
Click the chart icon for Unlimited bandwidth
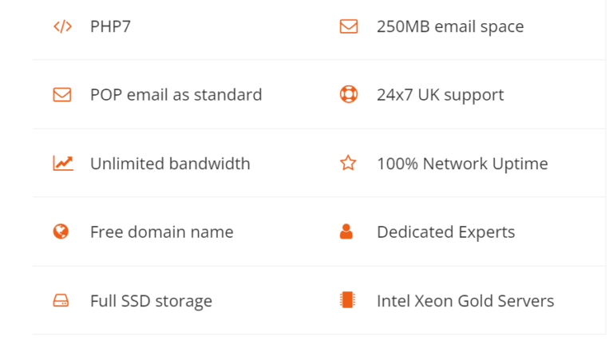coord(63,164)
